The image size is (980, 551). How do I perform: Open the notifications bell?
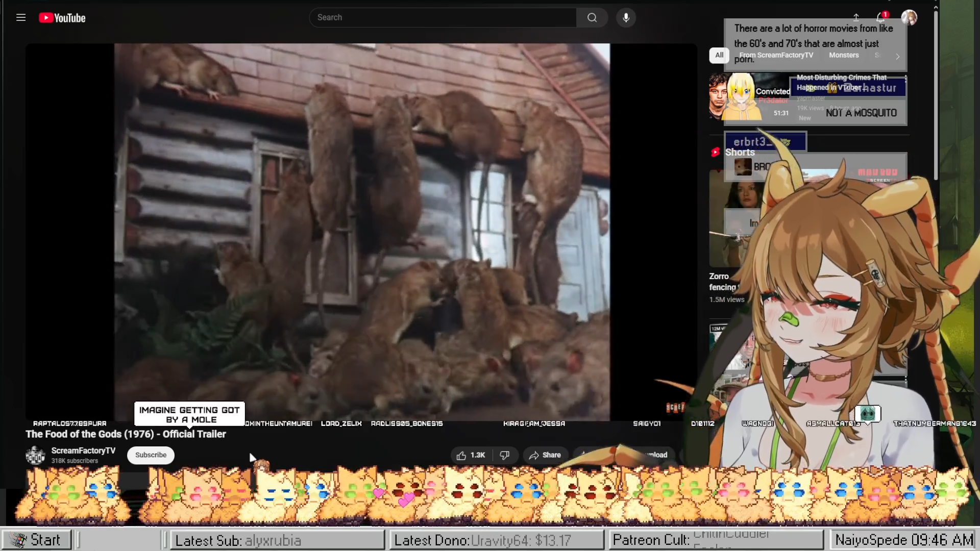pyautogui.click(x=880, y=17)
